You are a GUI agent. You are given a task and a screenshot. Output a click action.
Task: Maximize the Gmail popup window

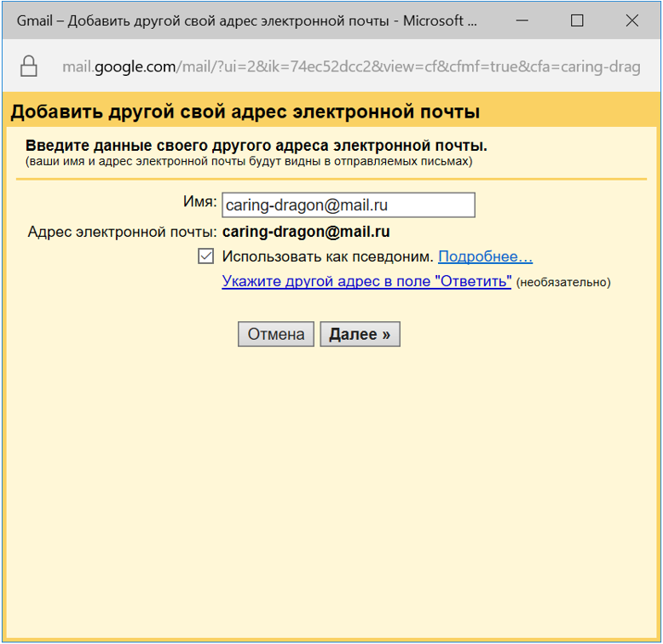[577, 20]
